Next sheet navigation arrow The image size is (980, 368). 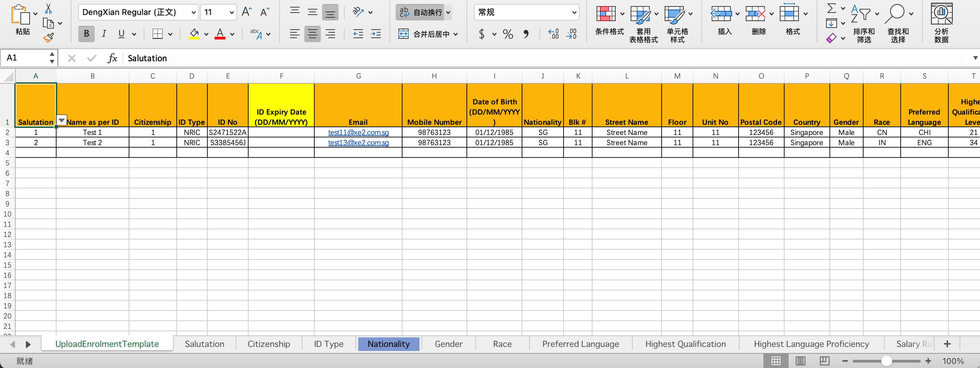28,345
